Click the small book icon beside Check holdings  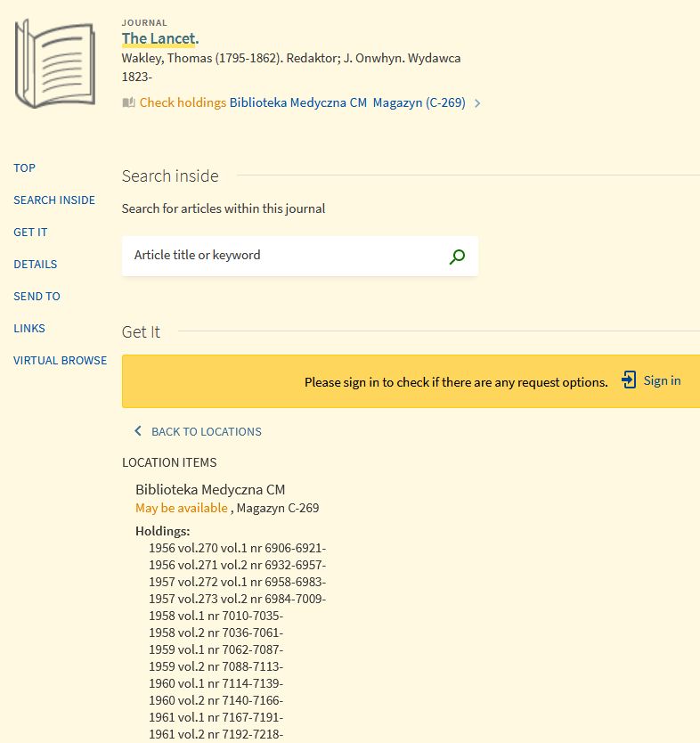coord(128,102)
